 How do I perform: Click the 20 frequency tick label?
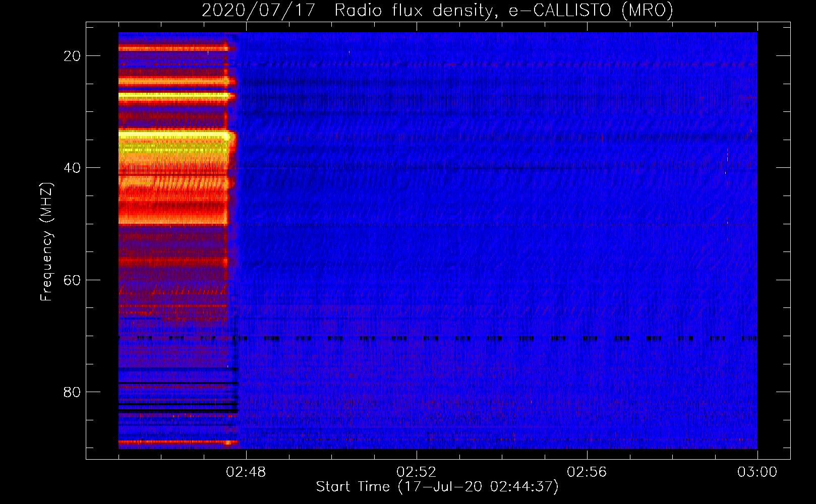[72, 56]
